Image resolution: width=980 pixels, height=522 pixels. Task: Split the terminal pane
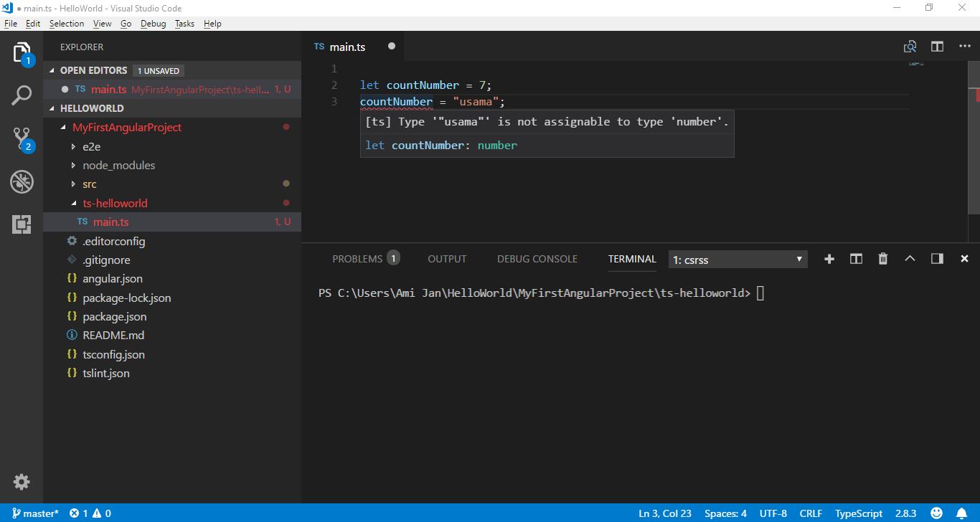(x=856, y=259)
